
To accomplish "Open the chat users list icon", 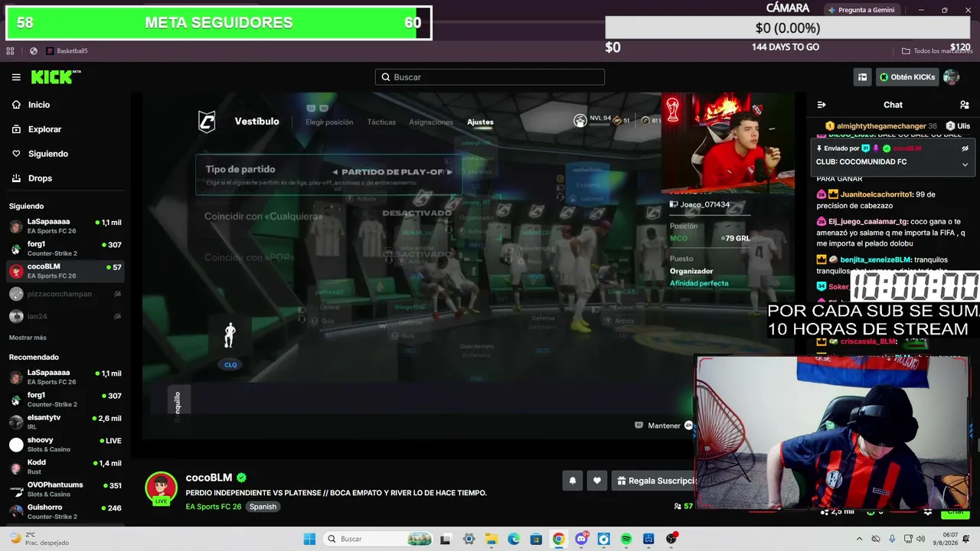I will point(964,105).
